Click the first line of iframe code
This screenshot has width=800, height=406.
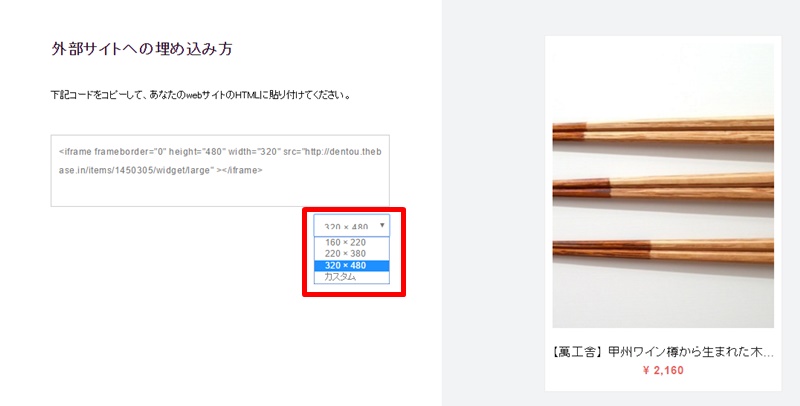220,152
